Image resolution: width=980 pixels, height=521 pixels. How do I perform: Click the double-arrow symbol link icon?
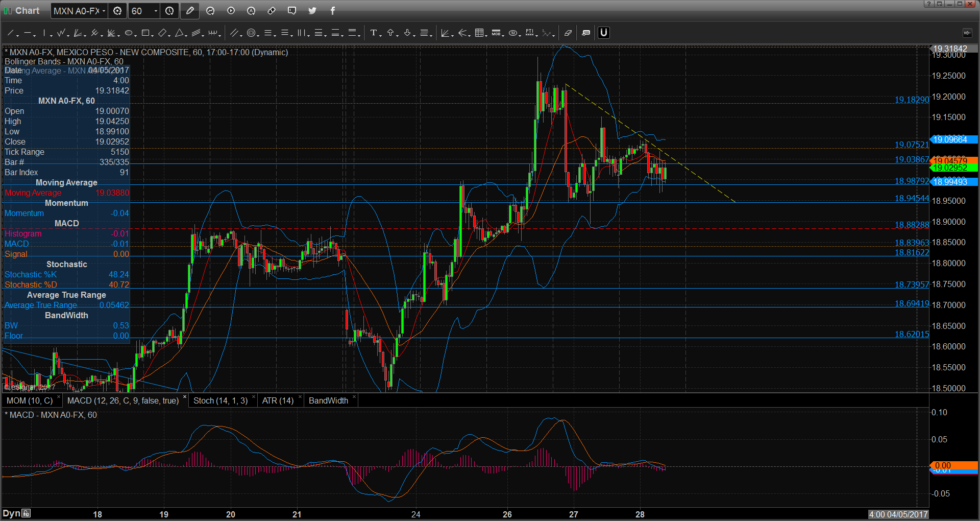point(272,11)
